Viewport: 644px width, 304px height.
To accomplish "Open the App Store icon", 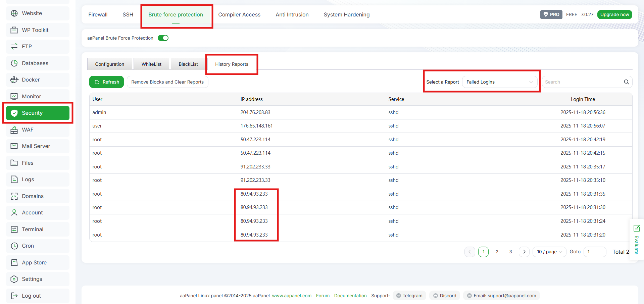I will point(14,262).
